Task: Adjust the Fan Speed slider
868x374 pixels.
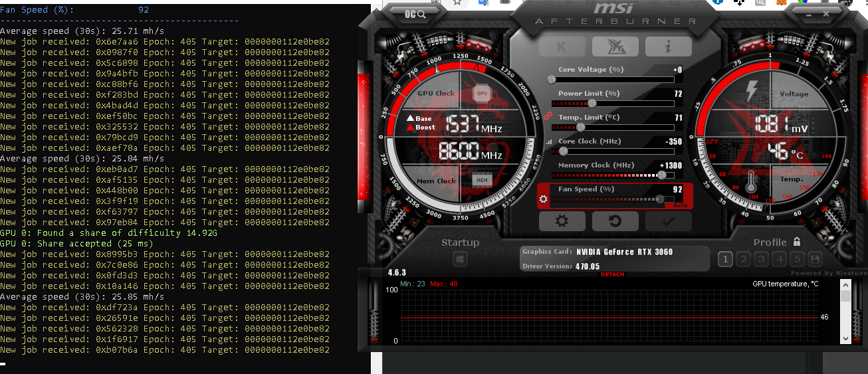Action: click(x=613, y=199)
